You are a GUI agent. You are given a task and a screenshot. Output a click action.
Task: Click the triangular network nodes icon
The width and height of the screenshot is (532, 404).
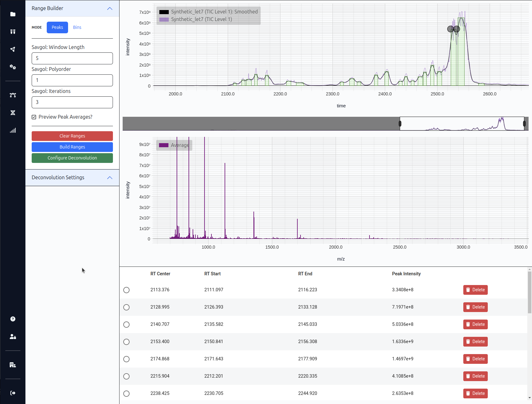pos(13,49)
